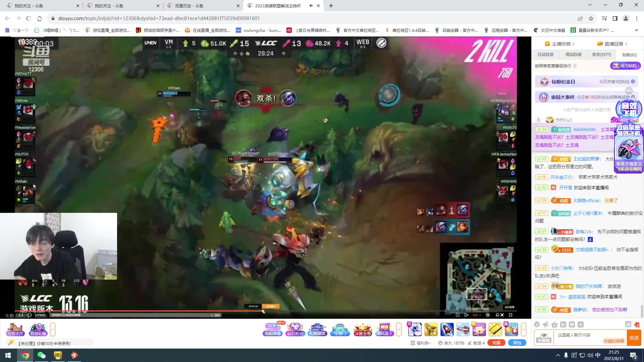
Task: Select the 双 spaceship gift
Action: click(415, 329)
